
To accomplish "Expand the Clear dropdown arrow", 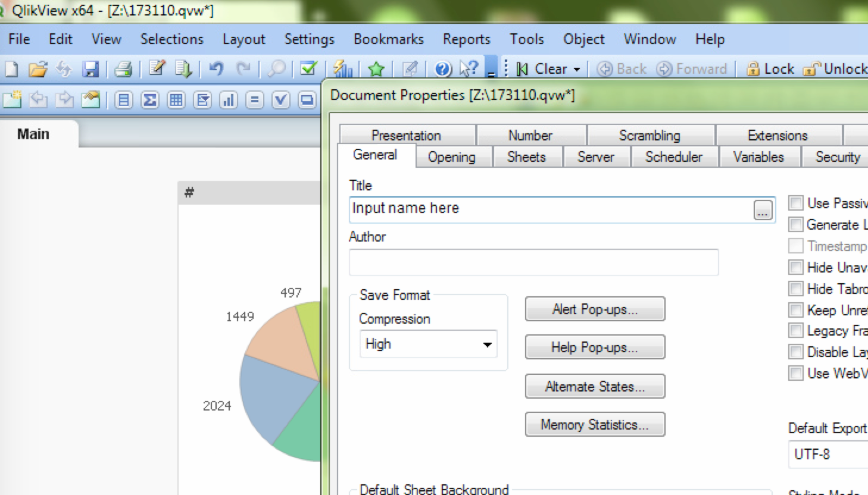I will pos(577,70).
